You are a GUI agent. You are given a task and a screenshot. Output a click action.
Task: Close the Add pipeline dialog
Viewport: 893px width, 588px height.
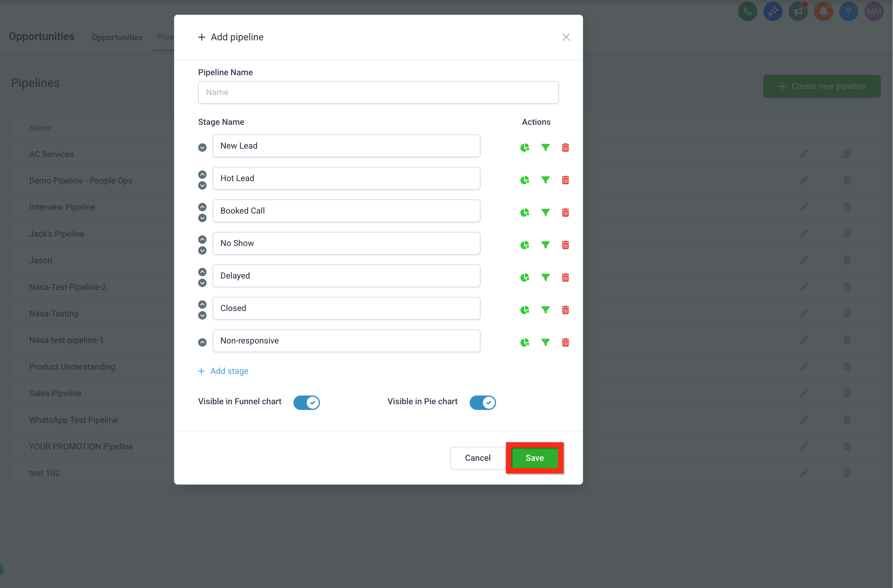coord(566,37)
